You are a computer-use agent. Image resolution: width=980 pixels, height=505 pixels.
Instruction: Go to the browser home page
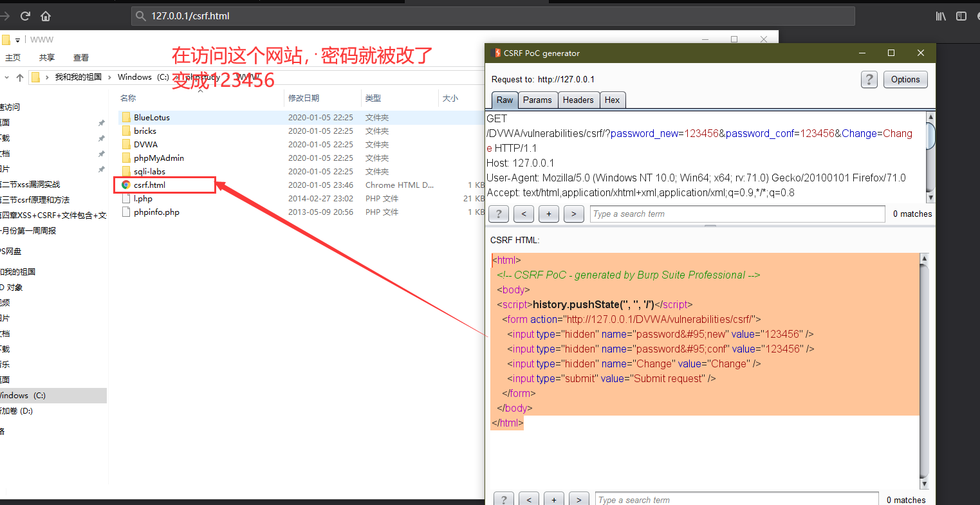pyautogui.click(x=46, y=16)
